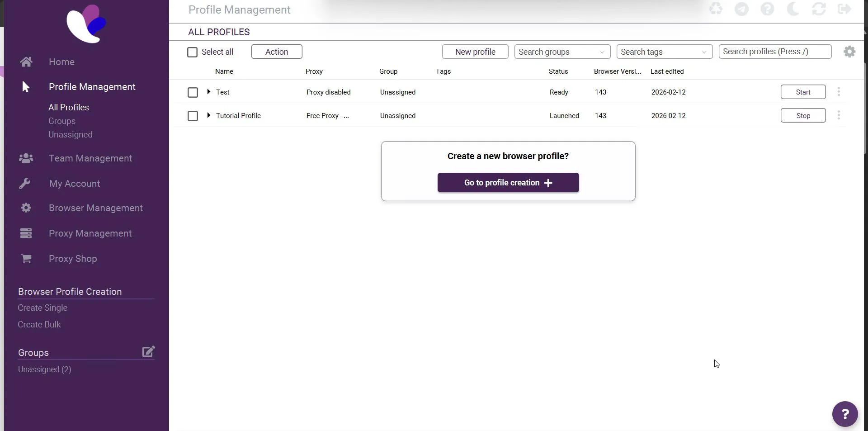Open the round help bubble at bottom right
868x431 pixels.
coord(845,414)
